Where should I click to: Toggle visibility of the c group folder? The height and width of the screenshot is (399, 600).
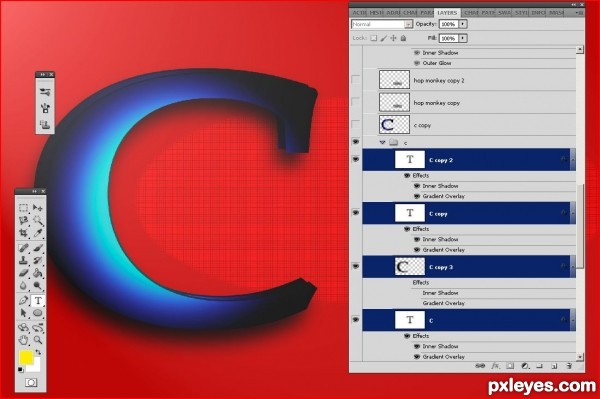pos(356,142)
